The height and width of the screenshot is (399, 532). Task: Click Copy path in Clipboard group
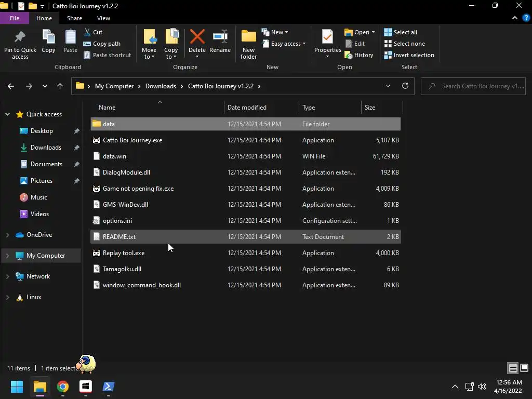[102, 44]
